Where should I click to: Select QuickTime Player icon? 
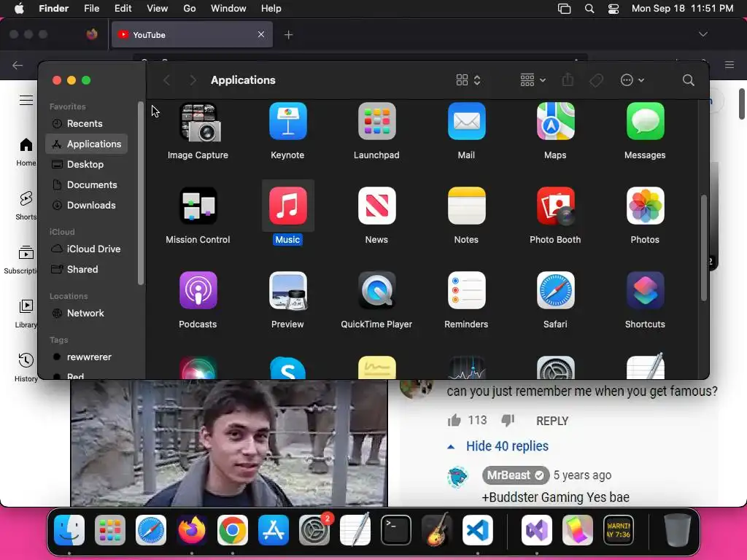click(377, 290)
